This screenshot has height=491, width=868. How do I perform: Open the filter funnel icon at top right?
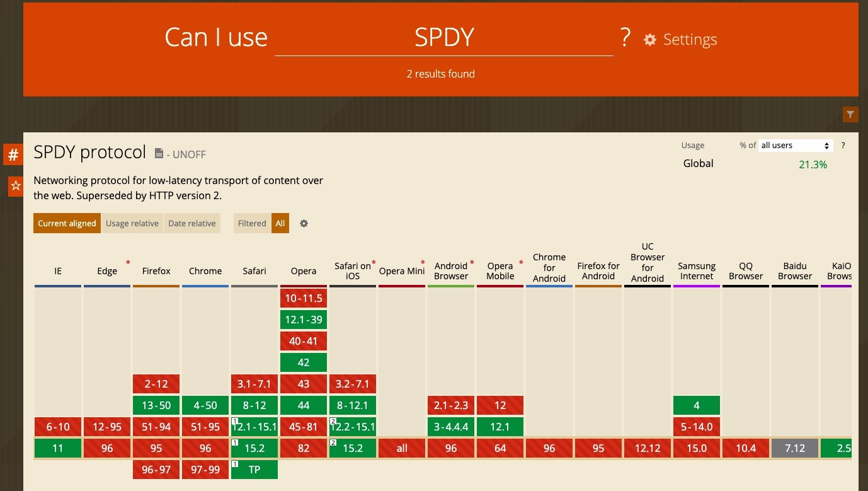pos(850,115)
